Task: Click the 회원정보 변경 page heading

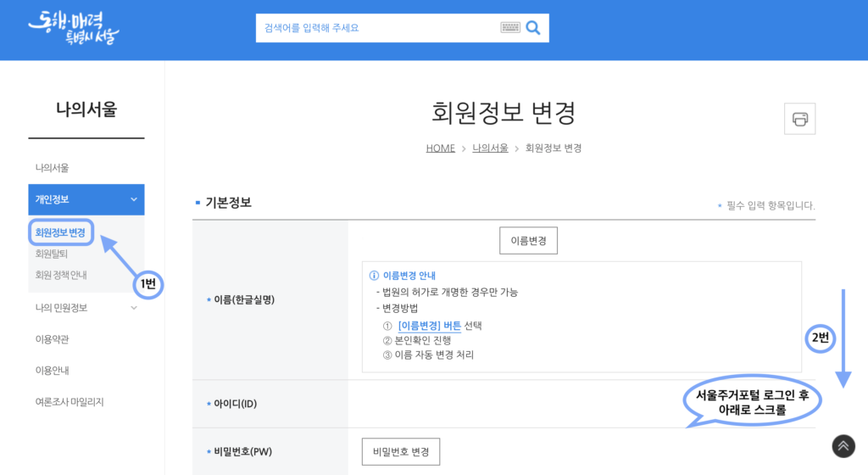Action: click(x=504, y=112)
